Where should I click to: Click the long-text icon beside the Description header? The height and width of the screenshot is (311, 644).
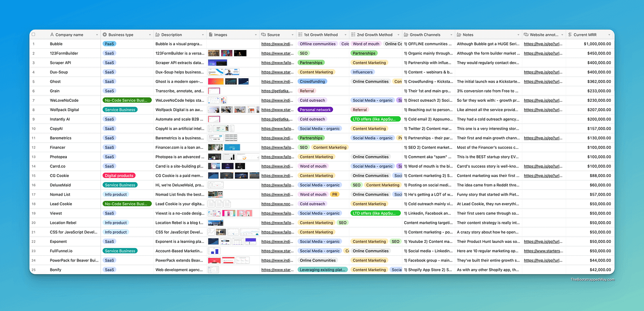(157, 35)
